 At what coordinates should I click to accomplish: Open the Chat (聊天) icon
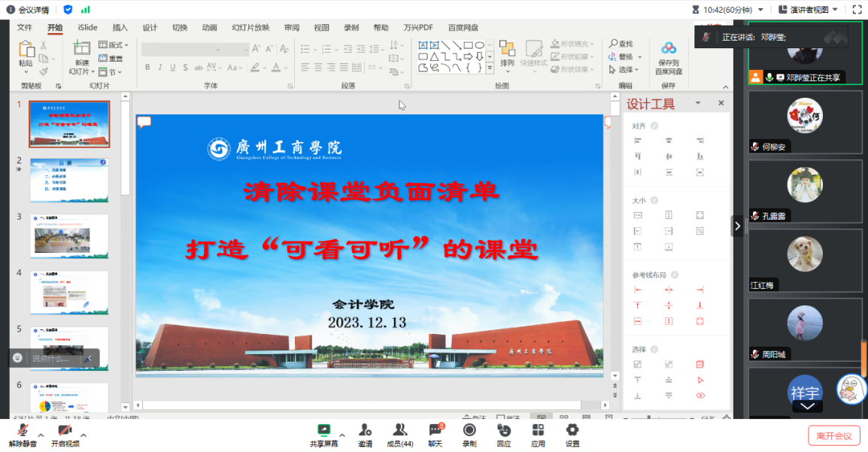point(435,430)
